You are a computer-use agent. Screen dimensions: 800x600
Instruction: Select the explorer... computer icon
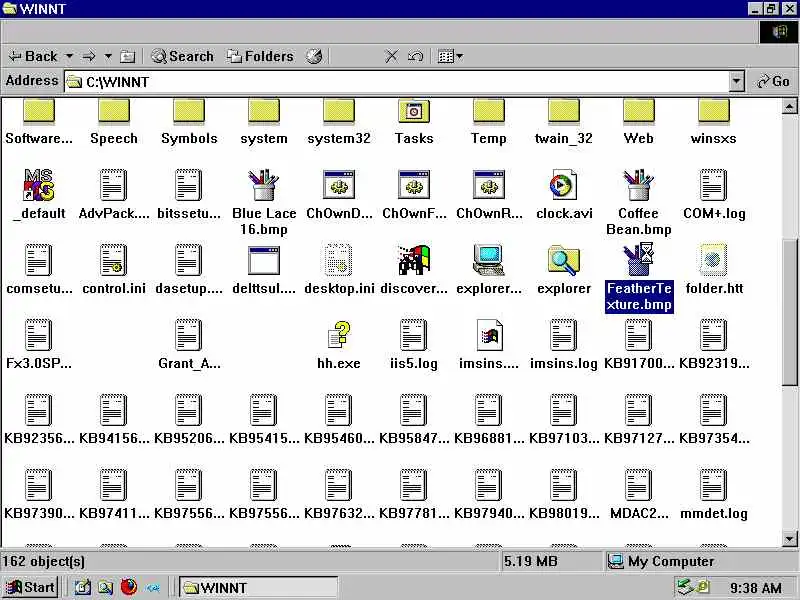[x=489, y=269]
